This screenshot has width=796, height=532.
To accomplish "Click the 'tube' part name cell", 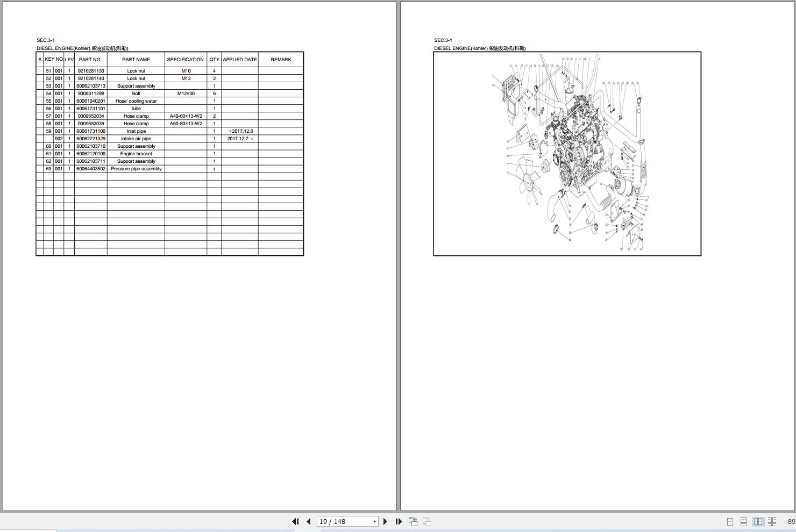I will [x=136, y=109].
